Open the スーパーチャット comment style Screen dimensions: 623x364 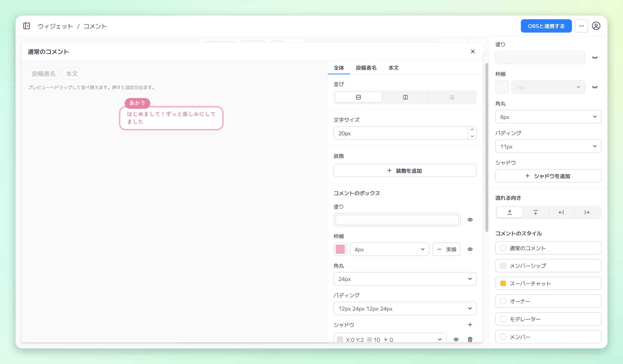pyautogui.click(x=548, y=283)
